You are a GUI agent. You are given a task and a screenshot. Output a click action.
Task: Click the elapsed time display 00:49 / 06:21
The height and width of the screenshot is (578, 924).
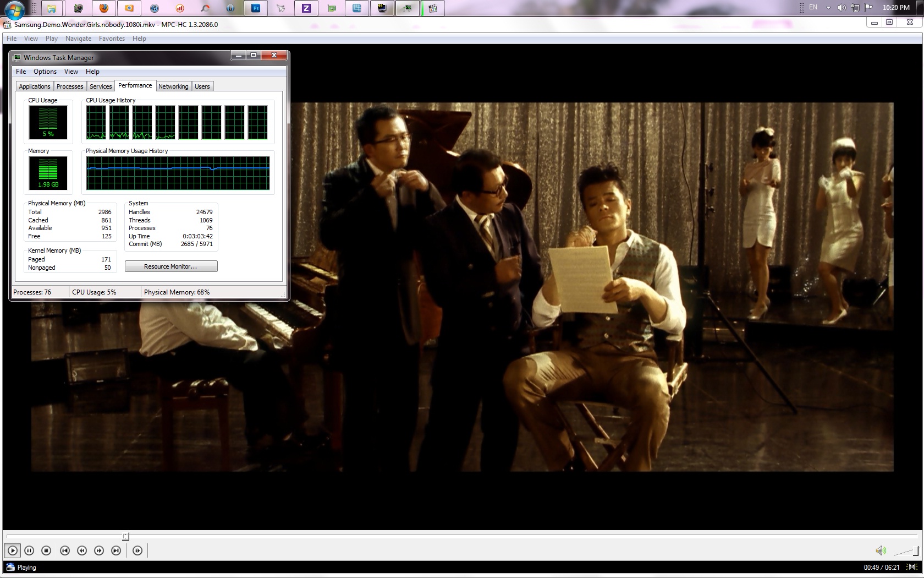pyautogui.click(x=882, y=568)
